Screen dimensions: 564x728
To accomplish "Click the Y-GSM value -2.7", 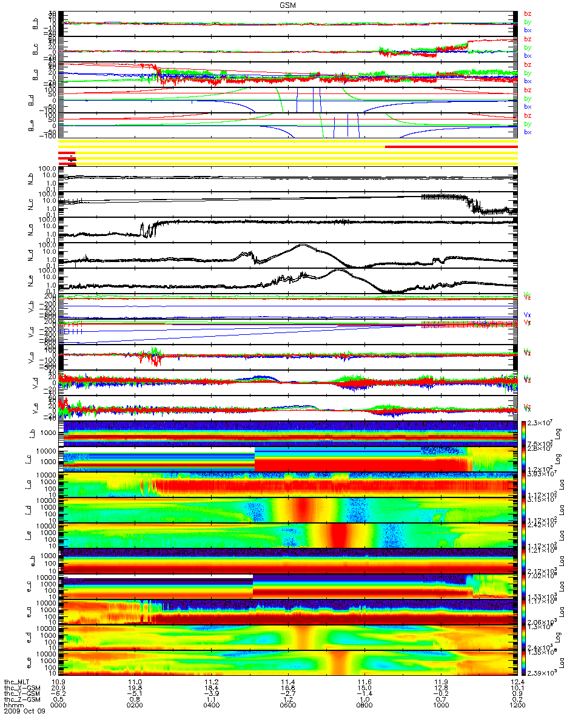I will 288,693.
